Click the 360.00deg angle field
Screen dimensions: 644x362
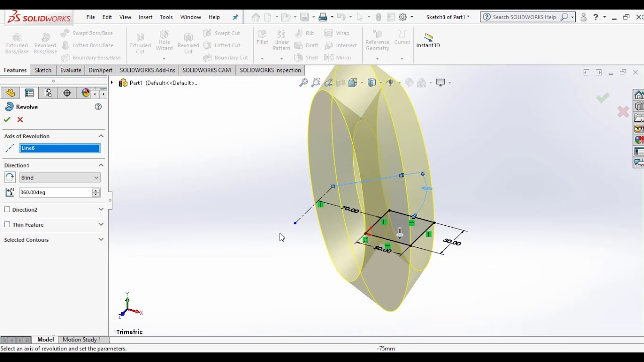56,193
